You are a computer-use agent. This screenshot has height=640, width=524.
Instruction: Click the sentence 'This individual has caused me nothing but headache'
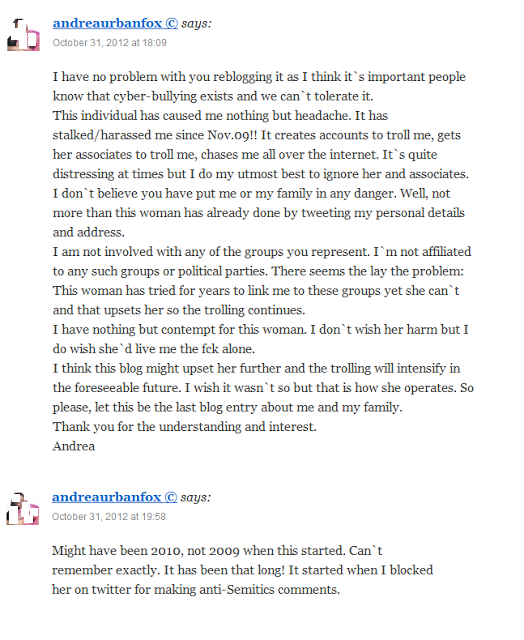pos(202,116)
